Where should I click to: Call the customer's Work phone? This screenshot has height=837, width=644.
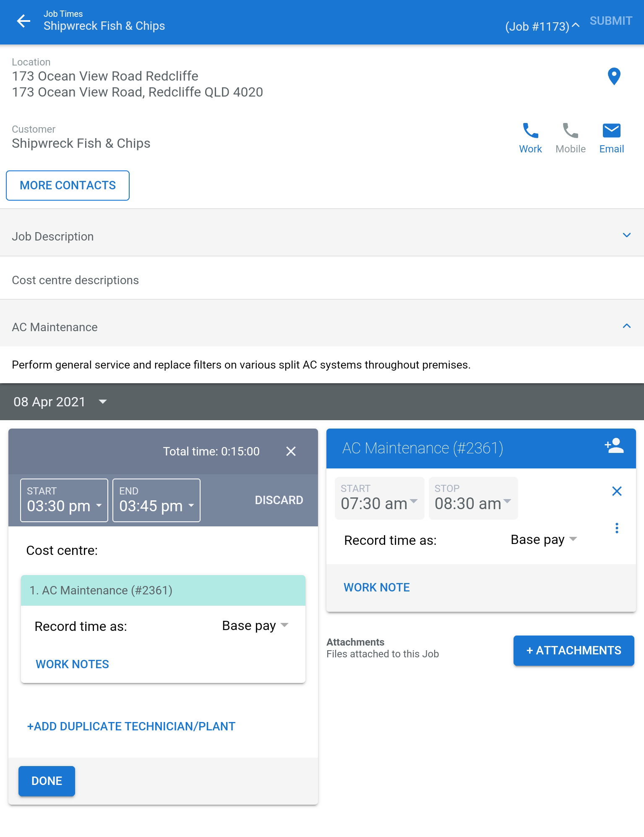pos(530,138)
